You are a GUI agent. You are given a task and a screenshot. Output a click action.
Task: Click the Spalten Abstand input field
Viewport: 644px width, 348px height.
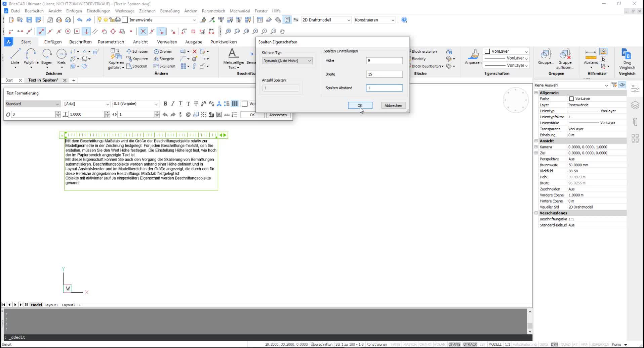384,88
